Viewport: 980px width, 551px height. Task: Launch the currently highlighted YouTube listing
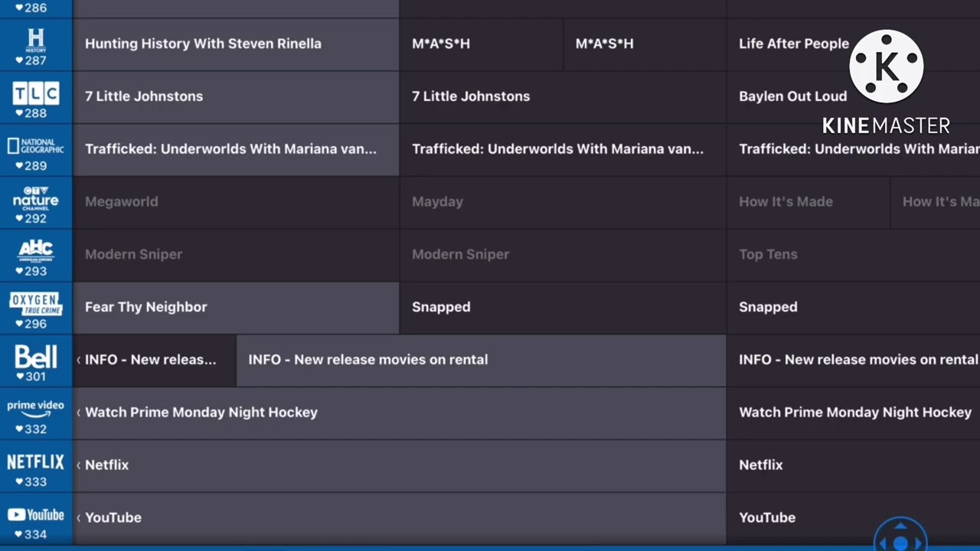[x=399, y=517]
